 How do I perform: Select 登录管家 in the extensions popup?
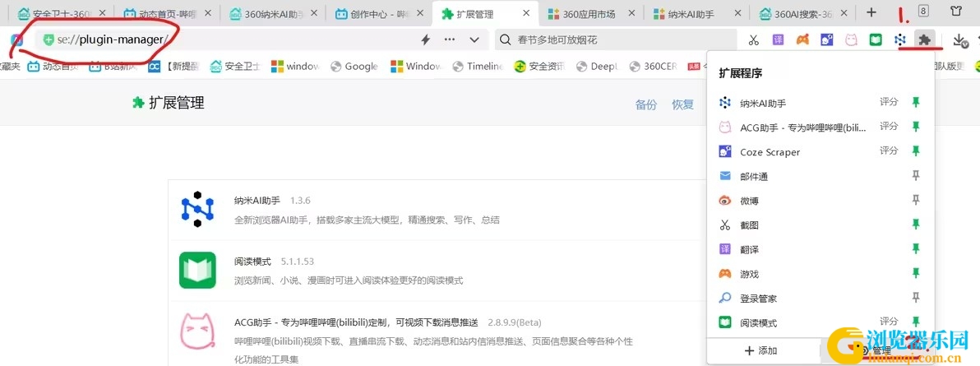821,299
